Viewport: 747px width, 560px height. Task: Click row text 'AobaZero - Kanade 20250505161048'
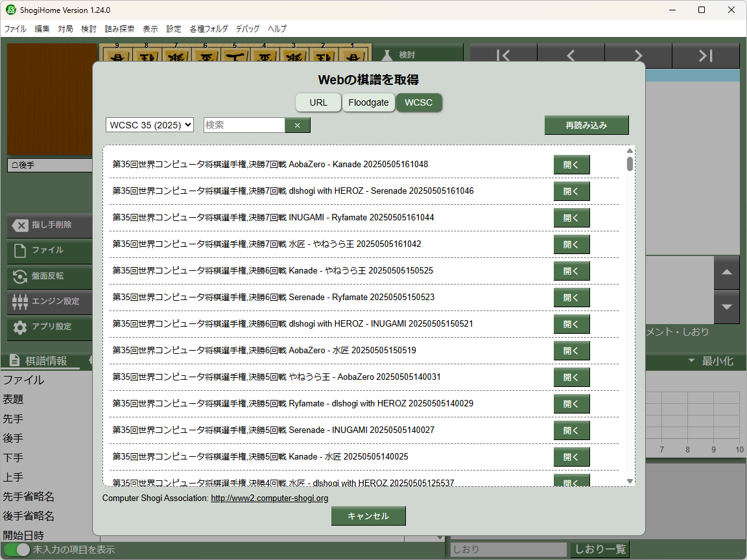tap(358, 164)
